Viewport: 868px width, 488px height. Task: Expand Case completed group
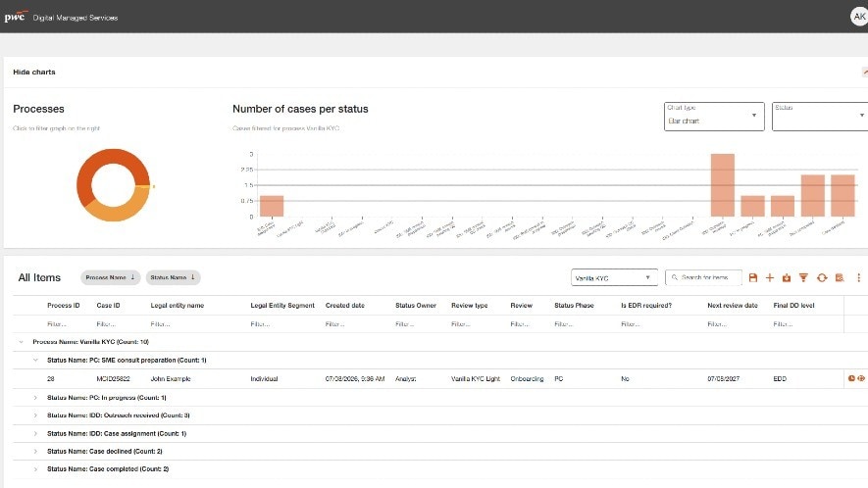(x=35, y=469)
